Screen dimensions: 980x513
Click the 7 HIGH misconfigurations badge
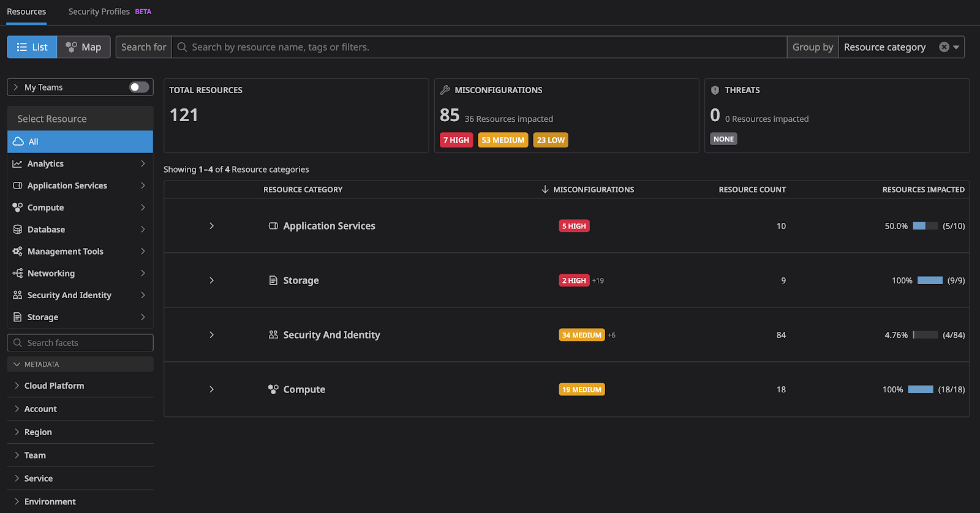coord(456,140)
